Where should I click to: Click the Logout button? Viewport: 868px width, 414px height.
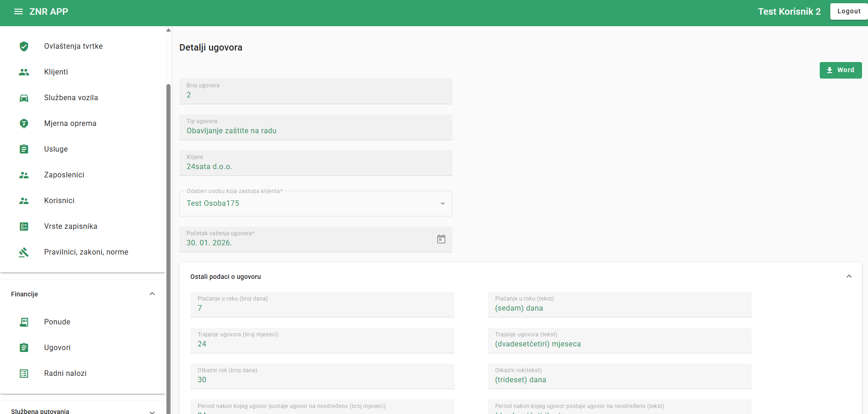pos(849,11)
